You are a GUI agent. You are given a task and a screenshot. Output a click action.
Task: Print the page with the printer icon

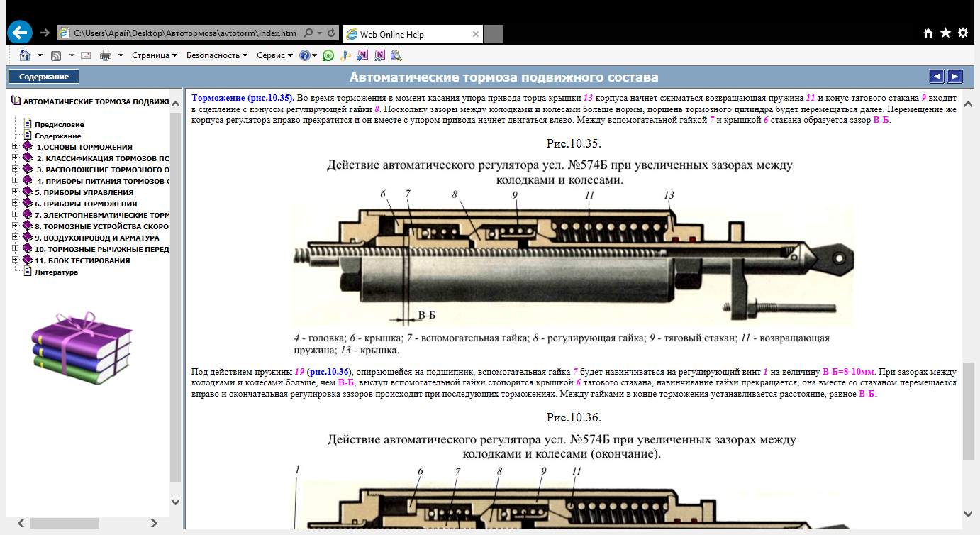click(x=106, y=55)
